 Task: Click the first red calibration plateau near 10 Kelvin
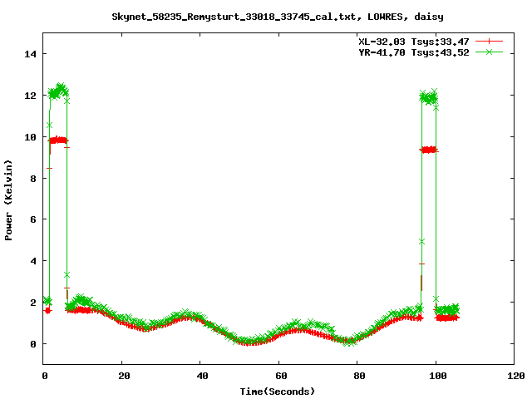[58, 140]
